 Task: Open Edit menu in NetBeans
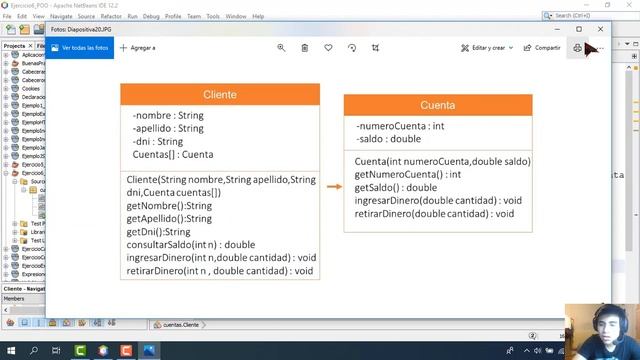(x=22, y=16)
